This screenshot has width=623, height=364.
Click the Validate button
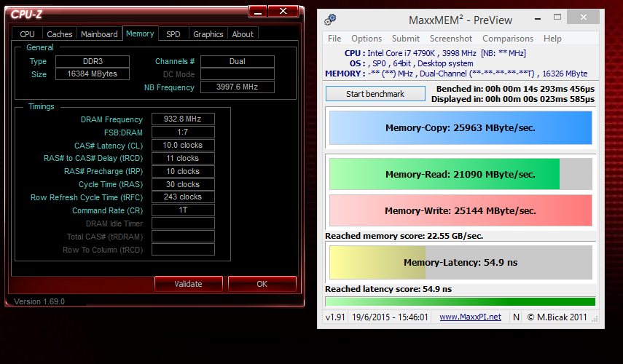coord(188,284)
